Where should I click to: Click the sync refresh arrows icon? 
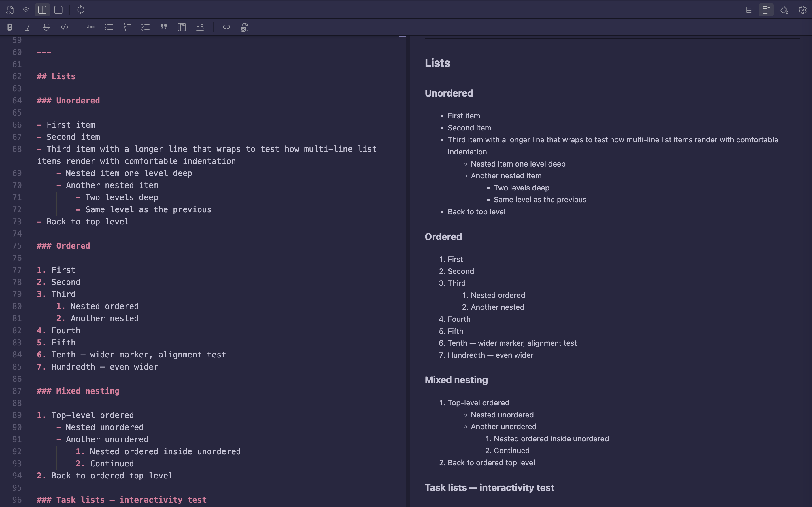(x=81, y=10)
